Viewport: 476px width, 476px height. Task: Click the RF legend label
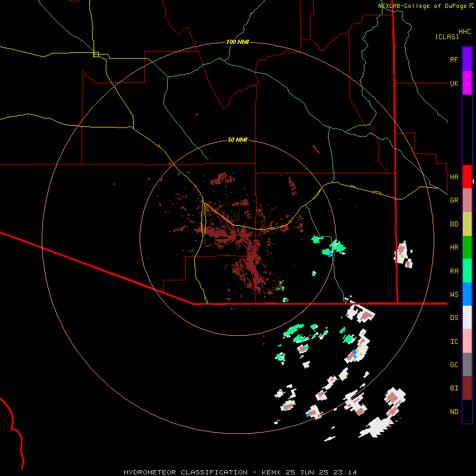[454, 59]
